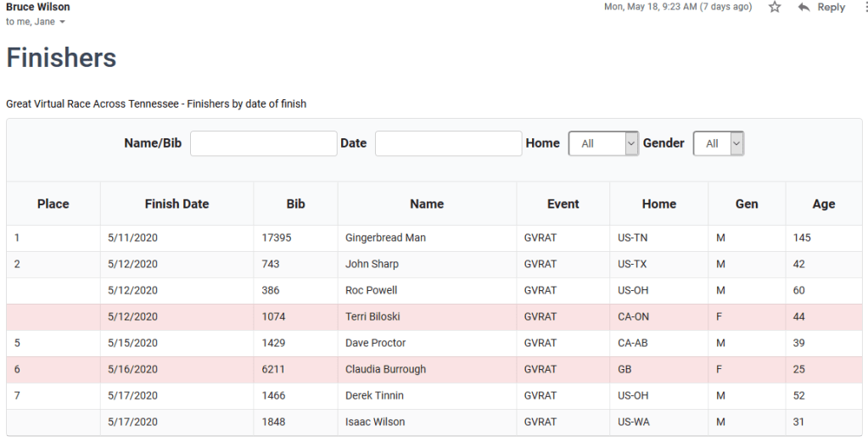
Task: Click the Bib column header
Action: pos(295,204)
